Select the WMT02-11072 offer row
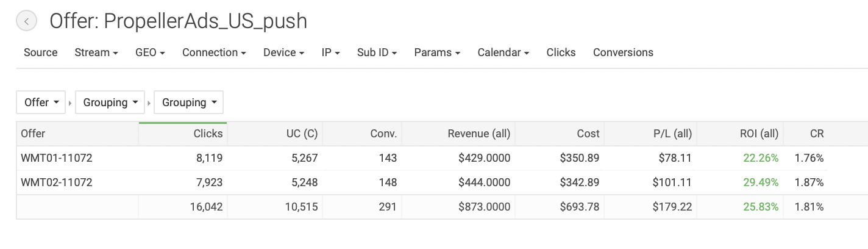868x249 pixels. pyautogui.click(x=57, y=182)
